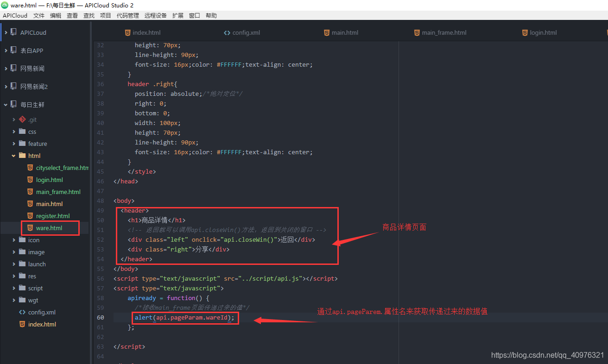Click the image folder icon
This screenshot has height=364, width=608.
coord(22,252)
